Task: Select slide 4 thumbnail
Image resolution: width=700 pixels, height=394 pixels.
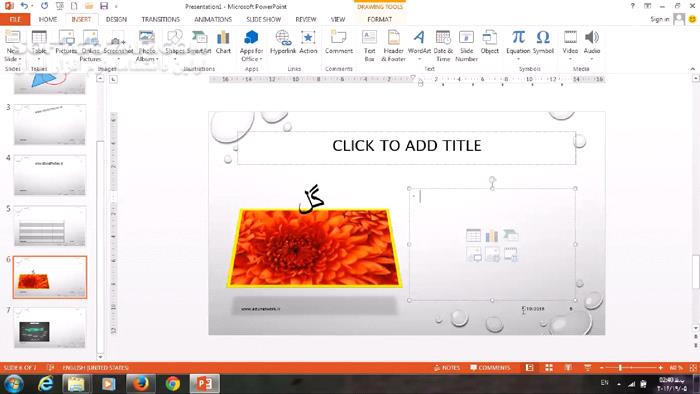Action: [50, 175]
